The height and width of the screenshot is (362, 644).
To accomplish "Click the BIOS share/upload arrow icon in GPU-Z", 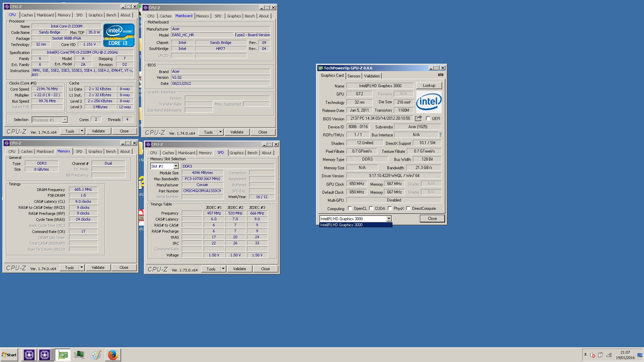I will click(418, 118).
